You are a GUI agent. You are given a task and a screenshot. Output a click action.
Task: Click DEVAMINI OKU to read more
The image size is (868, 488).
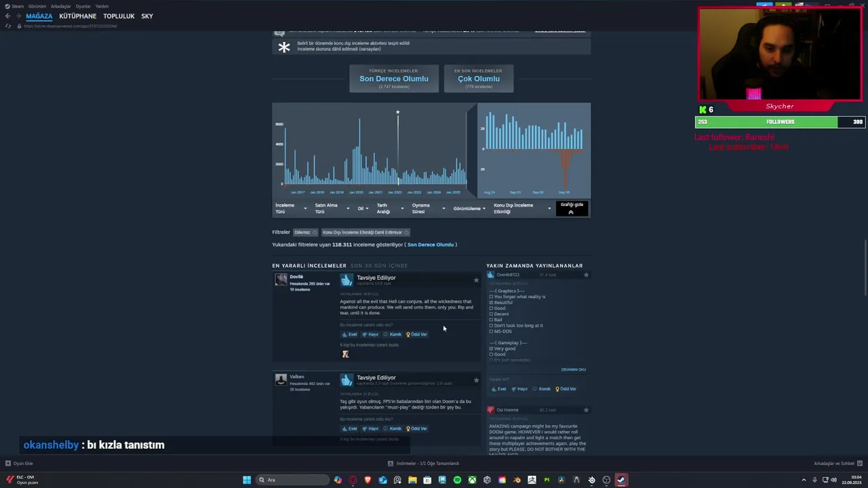click(573, 369)
